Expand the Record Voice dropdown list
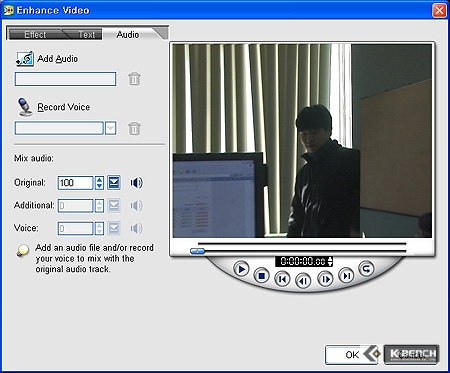Image resolution: width=450 pixels, height=373 pixels. pos(111,128)
